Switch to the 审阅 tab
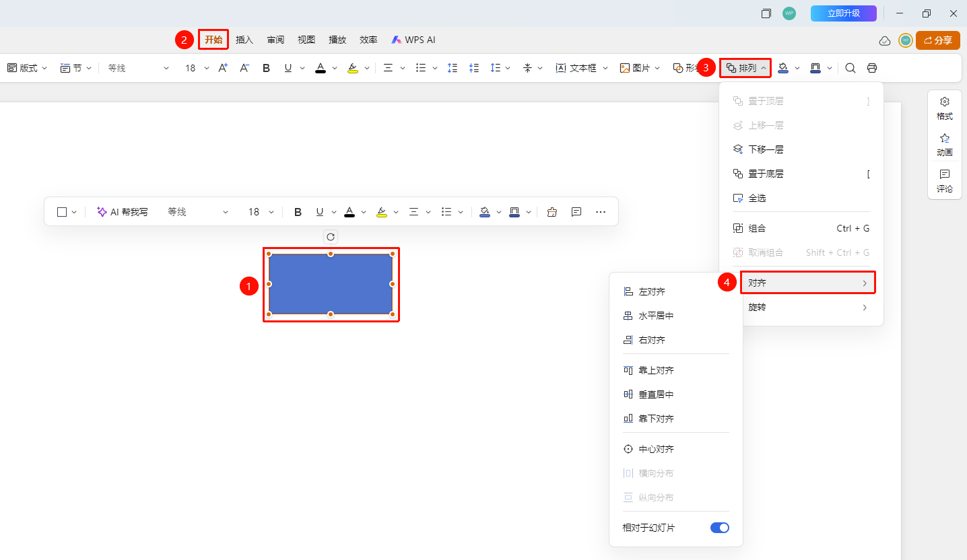Screen dimensions: 967x560 (275, 40)
